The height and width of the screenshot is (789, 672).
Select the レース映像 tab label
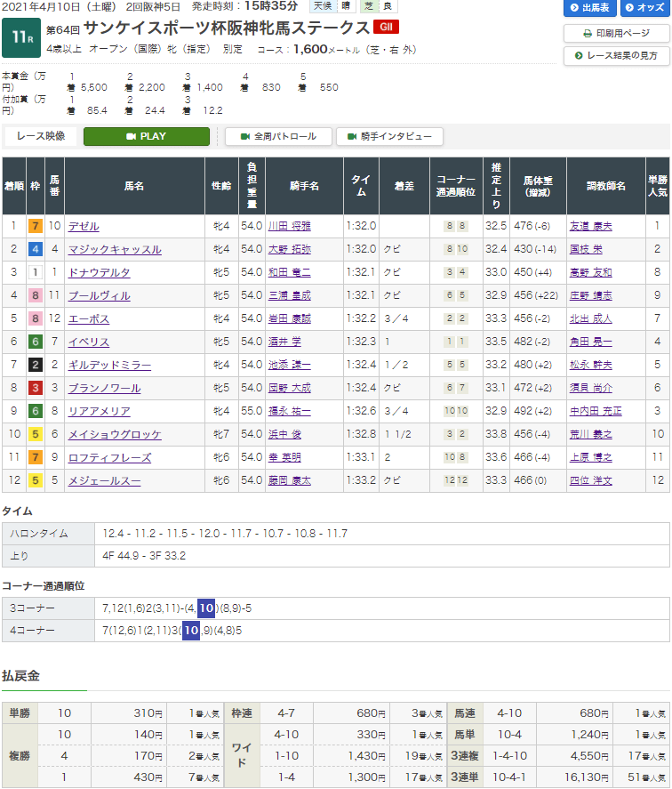pyautogui.click(x=41, y=137)
